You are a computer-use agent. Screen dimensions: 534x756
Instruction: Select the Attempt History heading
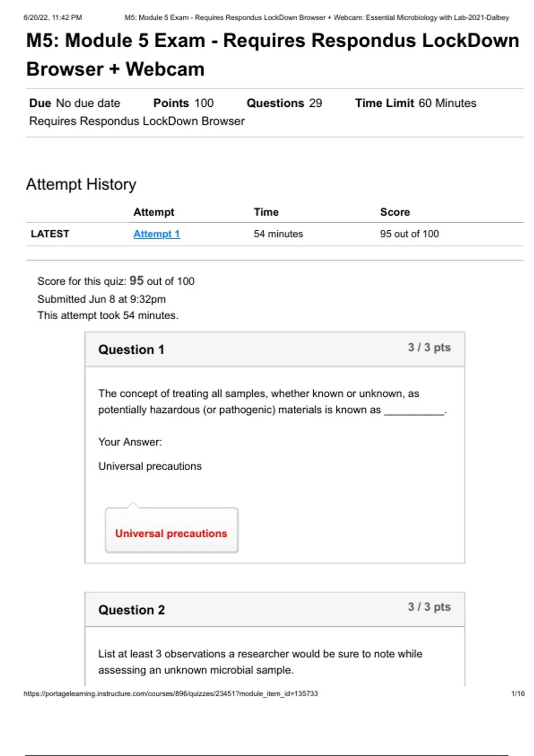point(81,184)
